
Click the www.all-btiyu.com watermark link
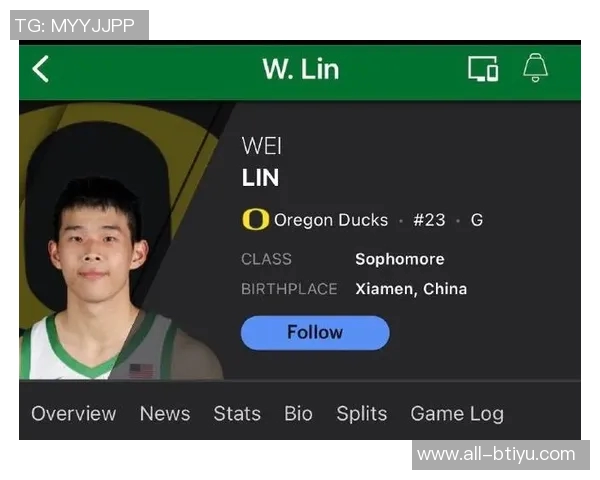coord(496,454)
